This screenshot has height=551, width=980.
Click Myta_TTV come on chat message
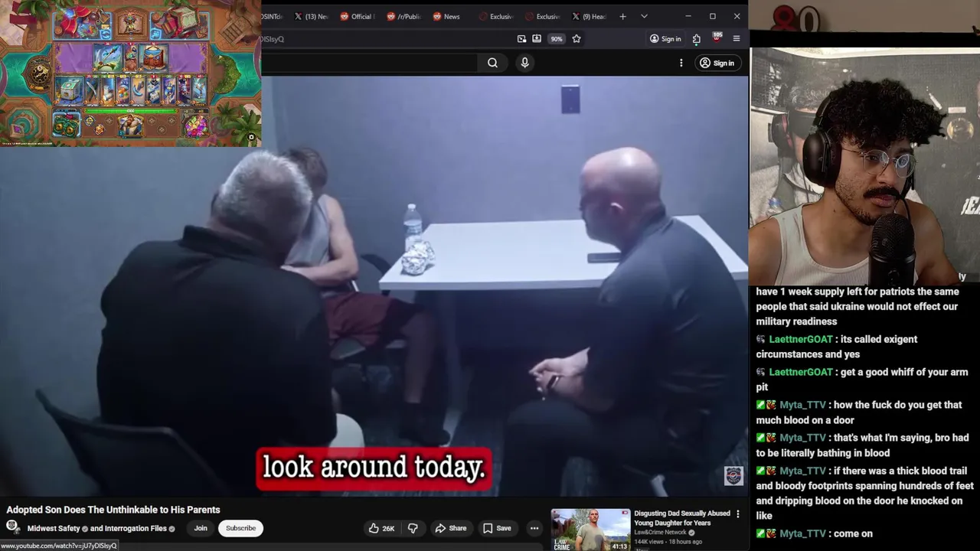tap(815, 533)
